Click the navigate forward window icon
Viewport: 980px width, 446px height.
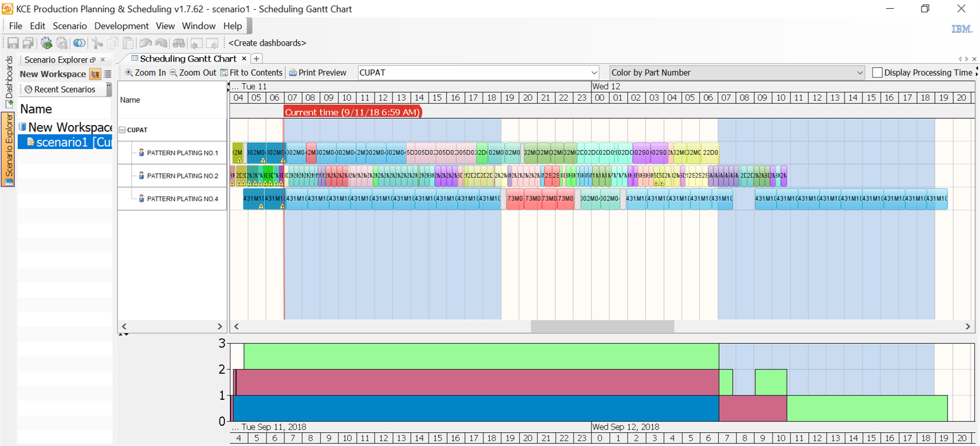click(x=212, y=43)
